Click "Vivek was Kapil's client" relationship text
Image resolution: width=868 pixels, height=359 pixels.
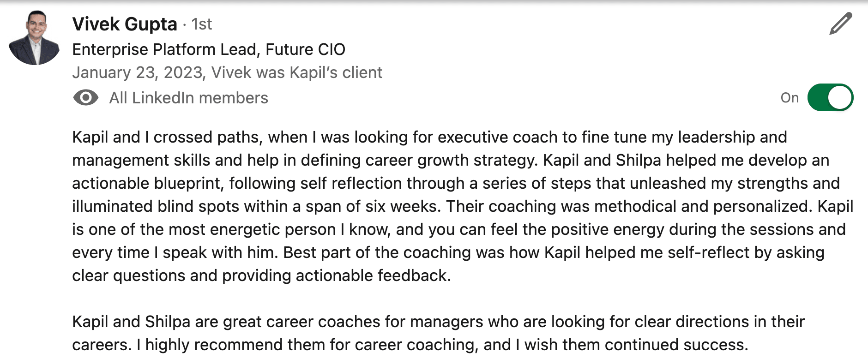tap(297, 72)
